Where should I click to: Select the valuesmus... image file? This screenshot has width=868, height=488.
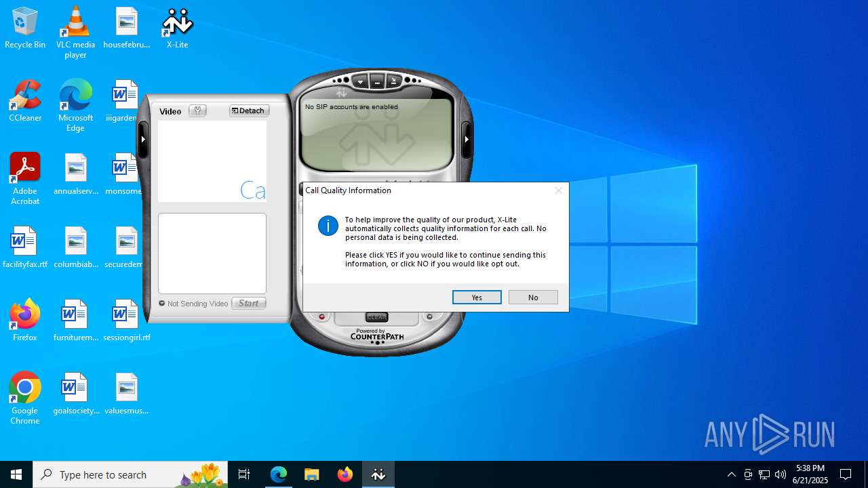click(x=126, y=394)
